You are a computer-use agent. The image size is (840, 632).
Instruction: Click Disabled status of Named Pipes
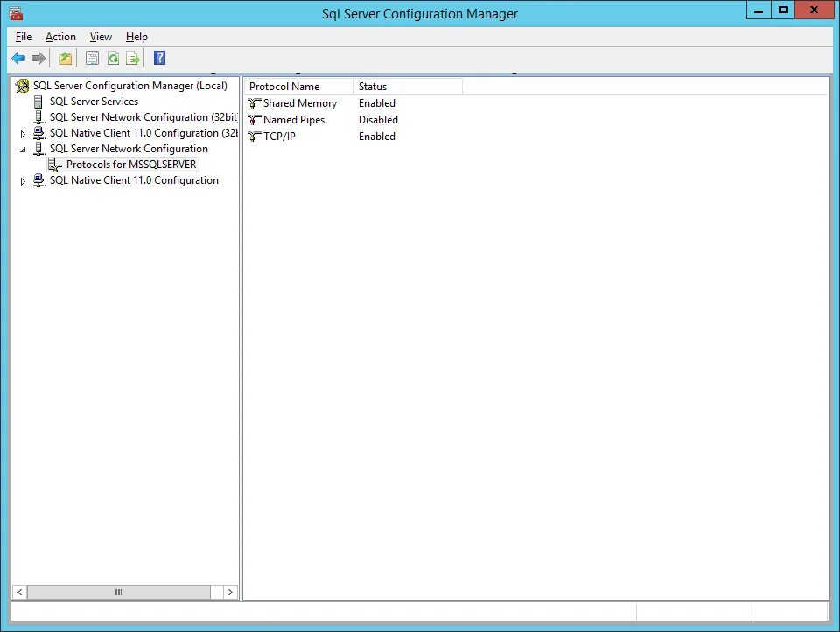(x=378, y=120)
